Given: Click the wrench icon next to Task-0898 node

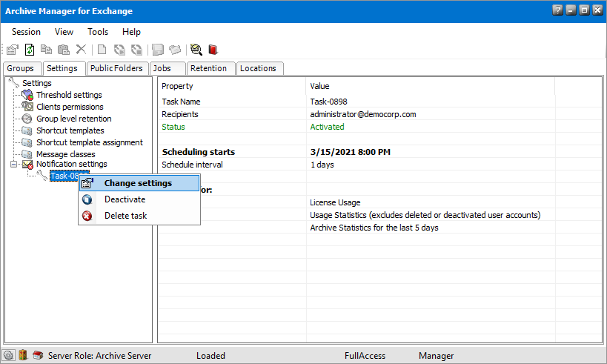Looking at the screenshot, I should point(42,176).
